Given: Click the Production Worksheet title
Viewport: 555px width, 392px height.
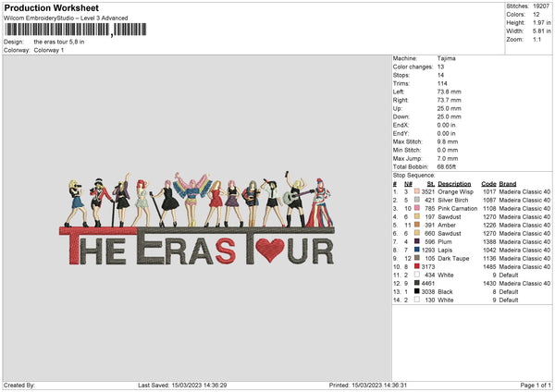Looking at the screenshot, I should pos(51,7).
